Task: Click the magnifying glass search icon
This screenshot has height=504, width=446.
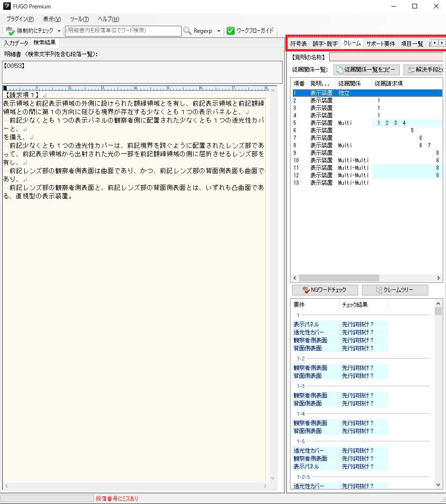Action: (187, 31)
